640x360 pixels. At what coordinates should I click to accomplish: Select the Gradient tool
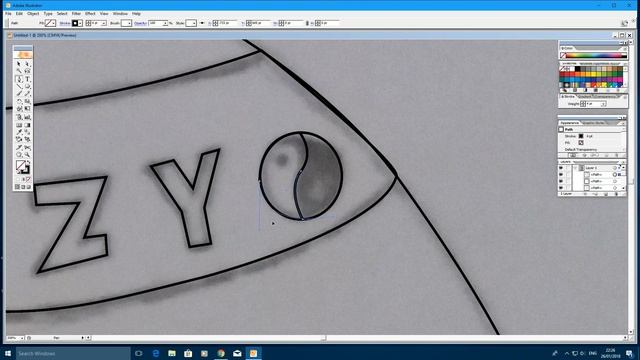tap(27, 125)
